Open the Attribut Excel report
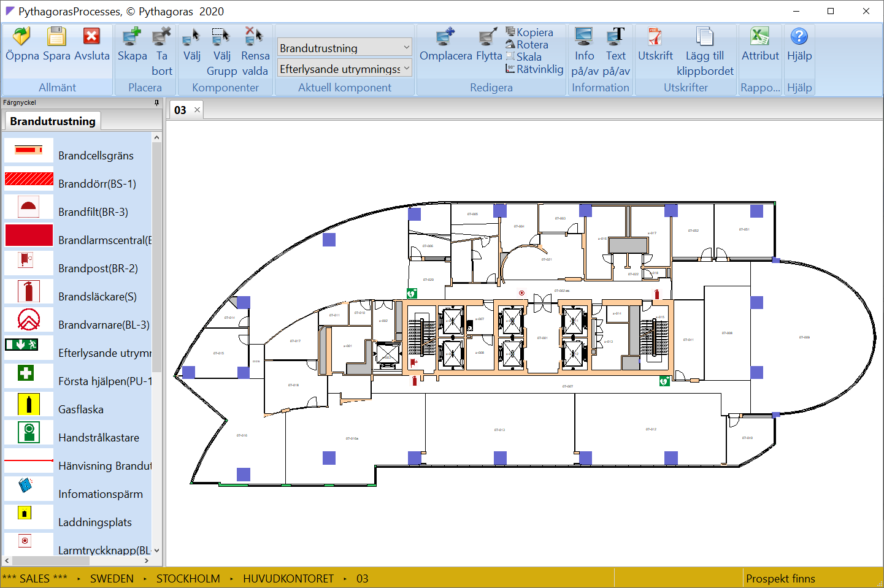This screenshot has height=588, width=884. coord(759,37)
